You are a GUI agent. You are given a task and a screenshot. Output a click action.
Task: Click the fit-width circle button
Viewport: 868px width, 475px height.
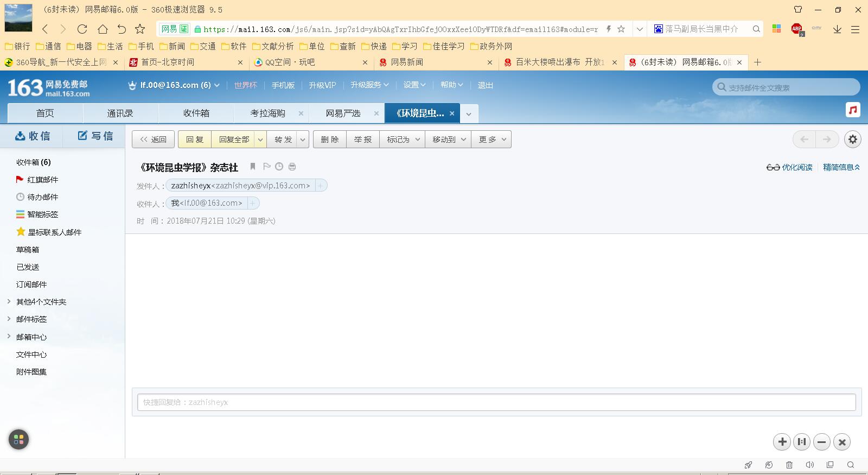[x=802, y=442]
